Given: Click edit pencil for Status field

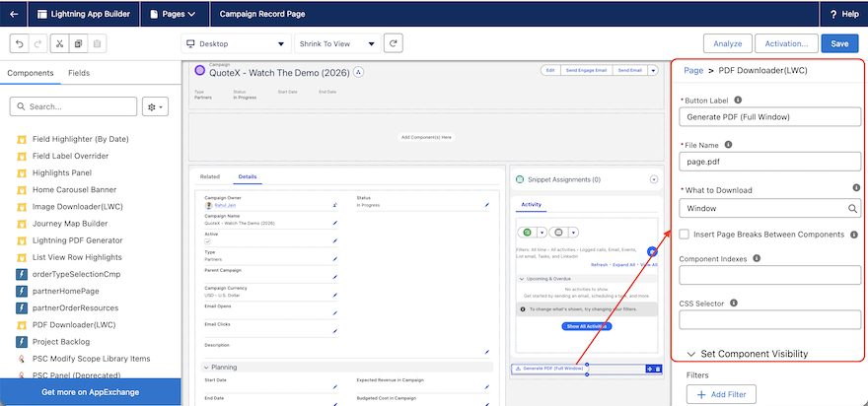Looking at the screenshot, I should pos(487,205).
